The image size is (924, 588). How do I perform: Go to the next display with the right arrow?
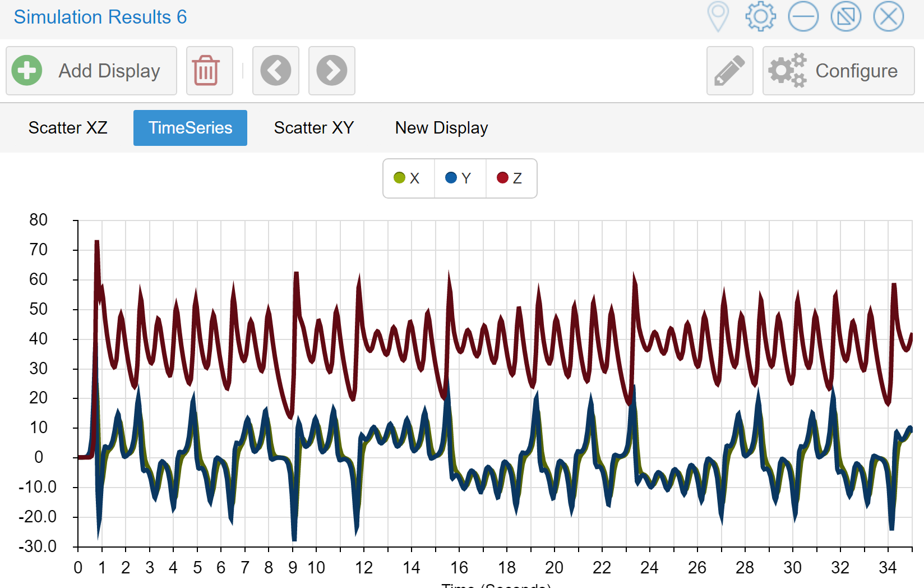pos(332,71)
